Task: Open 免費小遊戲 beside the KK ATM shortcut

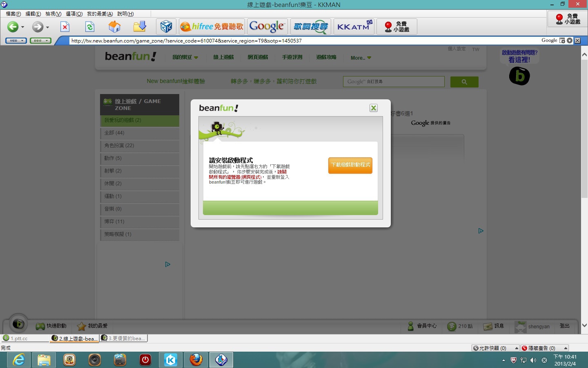Action: pyautogui.click(x=397, y=27)
